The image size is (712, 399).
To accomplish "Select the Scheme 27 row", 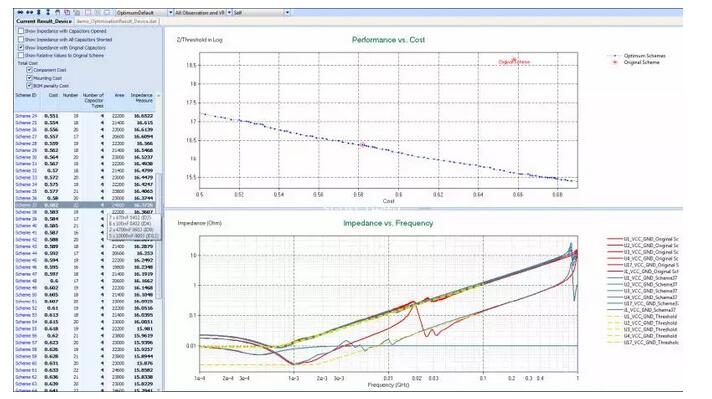I will 85,136.
